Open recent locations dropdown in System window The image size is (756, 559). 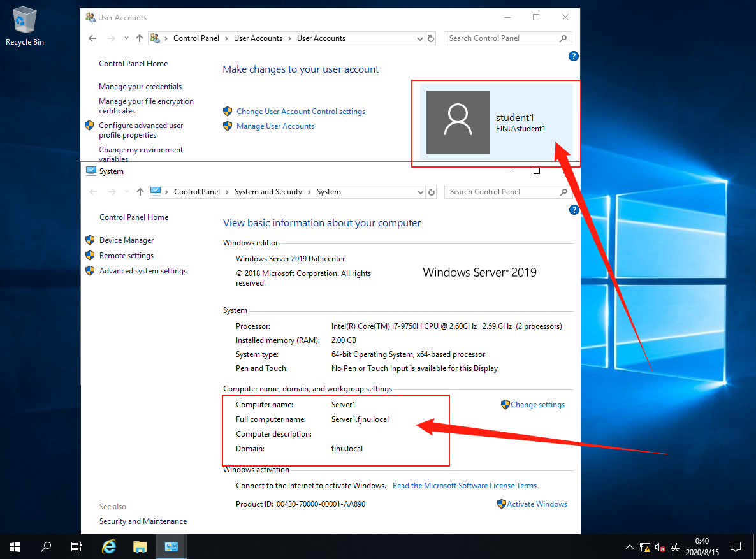pos(127,191)
